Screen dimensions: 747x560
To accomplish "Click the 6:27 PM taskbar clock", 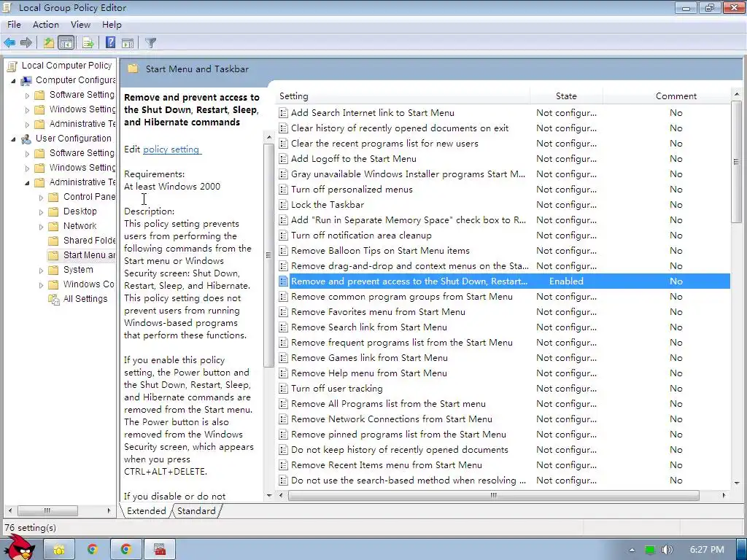I will (707, 550).
